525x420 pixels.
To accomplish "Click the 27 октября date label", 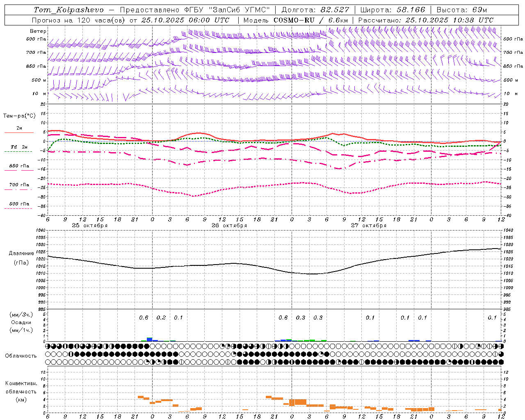I will pyautogui.click(x=369, y=226).
